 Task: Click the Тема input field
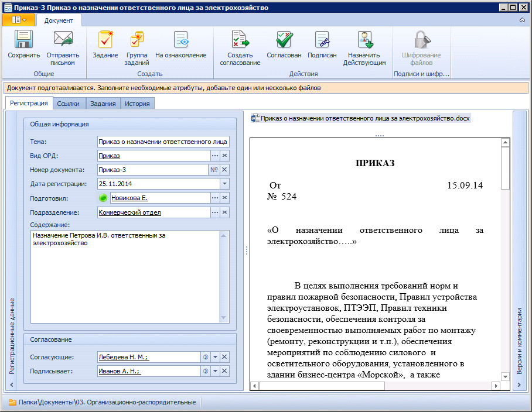click(x=163, y=142)
